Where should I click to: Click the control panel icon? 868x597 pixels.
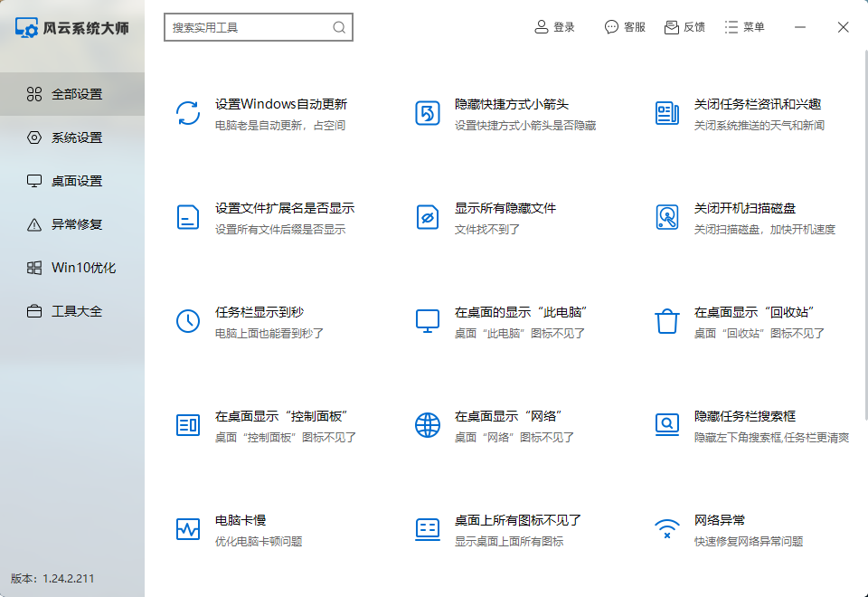coord(188,425)
